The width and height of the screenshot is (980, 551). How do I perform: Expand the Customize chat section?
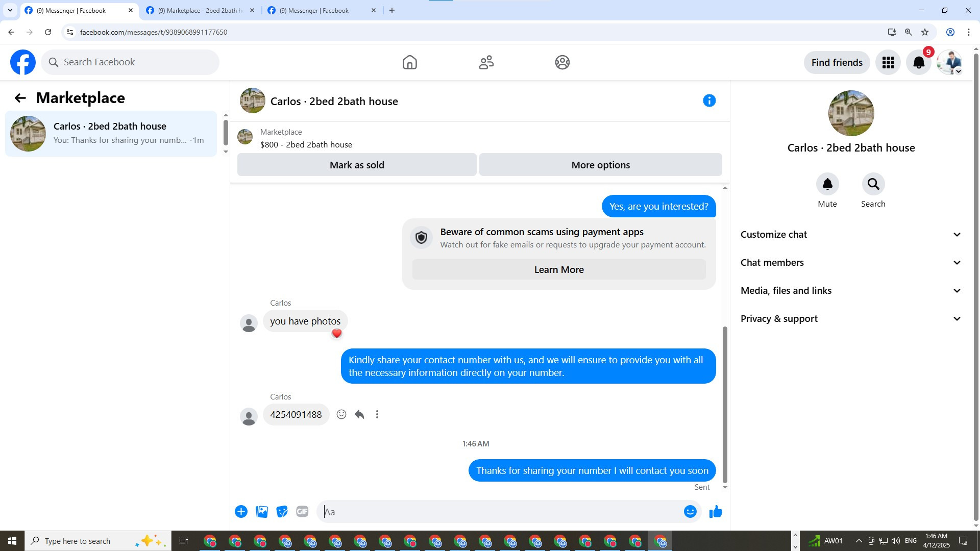pos(851,235)
